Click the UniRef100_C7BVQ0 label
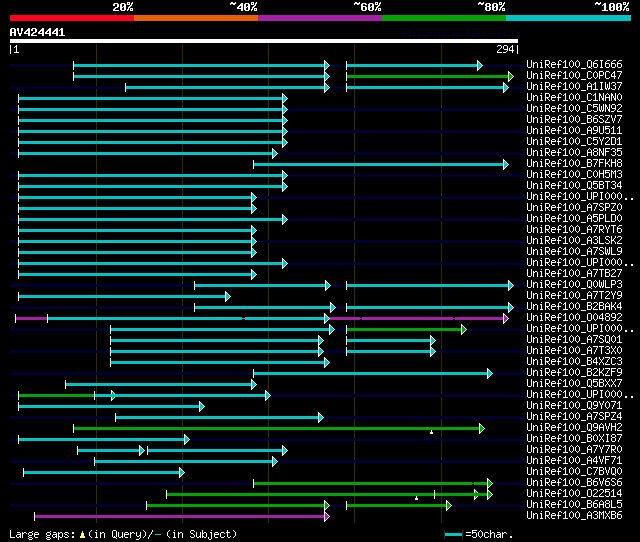640x542 pixels. pos(574,472)
